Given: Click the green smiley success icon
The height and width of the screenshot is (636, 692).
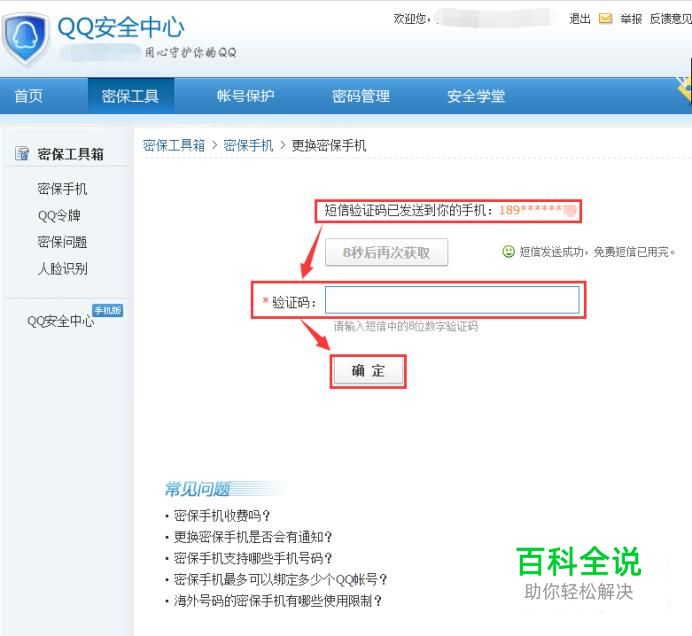Looking at the screenshot, I should 508,252.
